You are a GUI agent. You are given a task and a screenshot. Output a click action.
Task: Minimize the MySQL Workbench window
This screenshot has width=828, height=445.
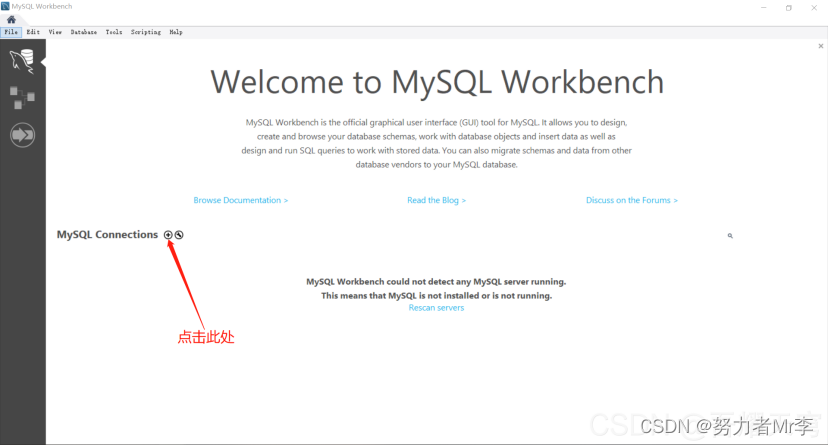click(x=764, y=7)
